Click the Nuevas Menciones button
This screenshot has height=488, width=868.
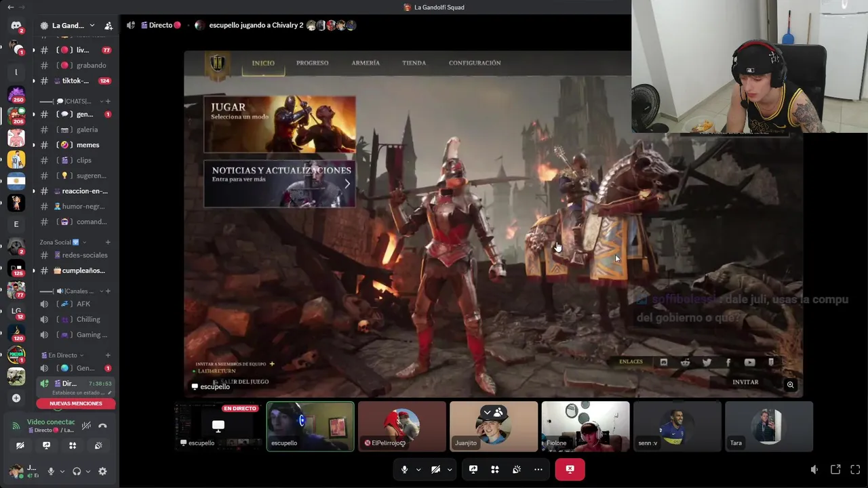(x=76, y=403)
